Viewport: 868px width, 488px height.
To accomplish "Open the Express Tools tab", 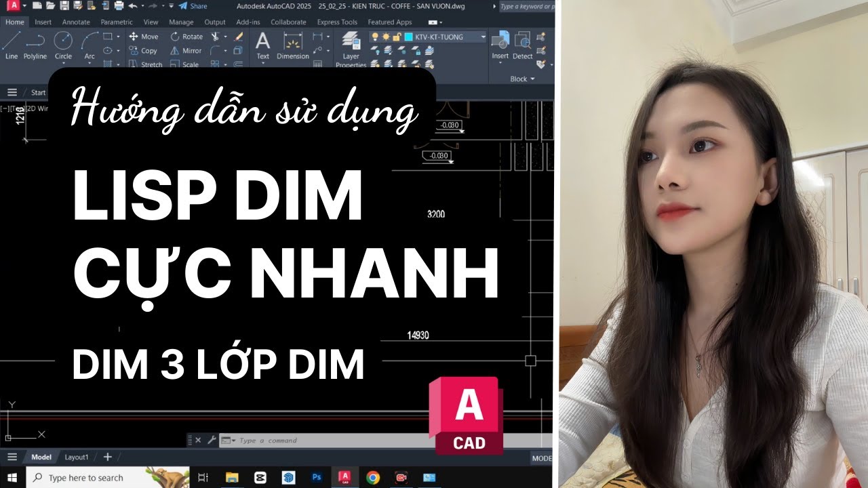I will point(336,22).
